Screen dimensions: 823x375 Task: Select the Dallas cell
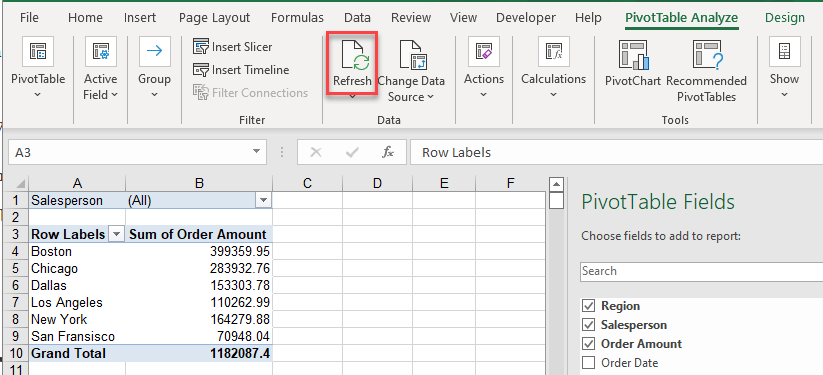coord(77,286)
